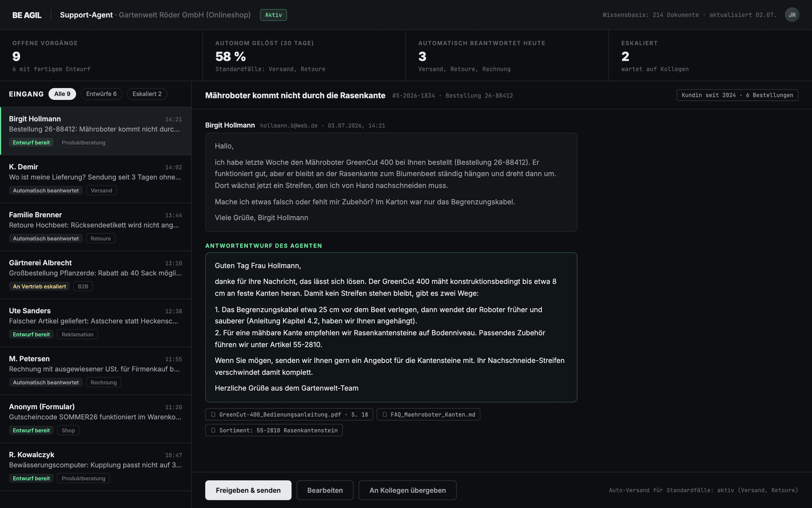Click Auto-Versand für Standardfälle status text
The height and width of the screenshot is (508, 812).
pyautogui.click(x=703, y=490)
